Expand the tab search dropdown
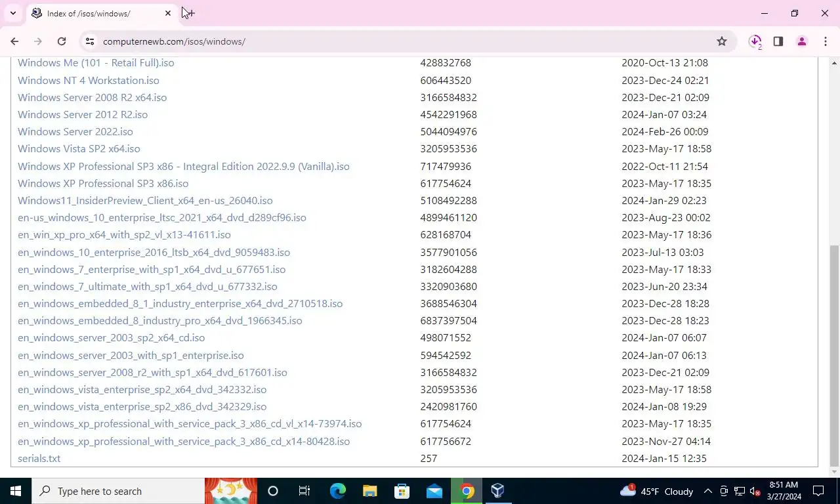Viewport: 840px width, 504px height. coord(12,13)
